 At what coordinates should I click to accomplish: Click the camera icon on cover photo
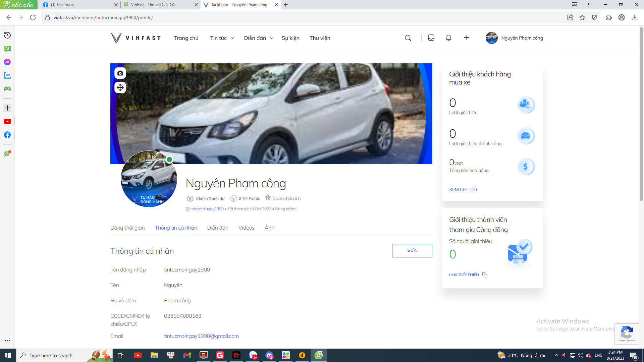coord(120,73)
